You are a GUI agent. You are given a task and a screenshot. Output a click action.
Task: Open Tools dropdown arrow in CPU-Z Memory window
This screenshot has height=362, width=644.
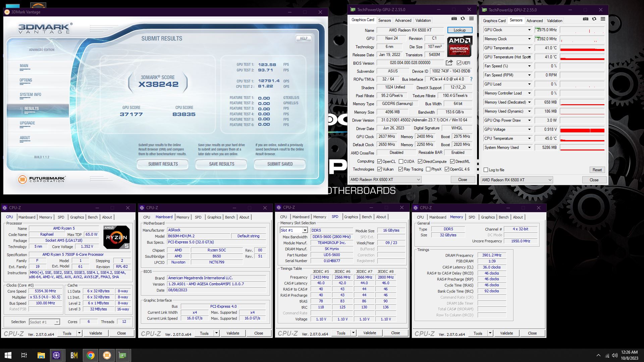[x=490, y=333]
